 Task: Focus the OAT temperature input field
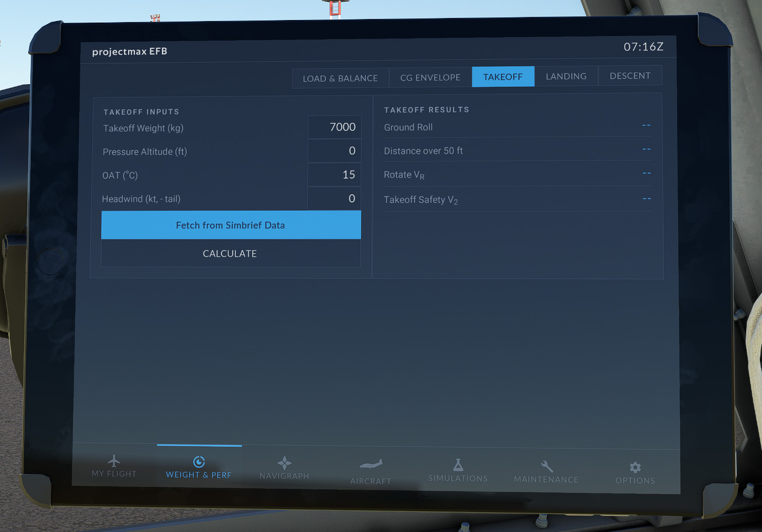(x=334, y=175)
